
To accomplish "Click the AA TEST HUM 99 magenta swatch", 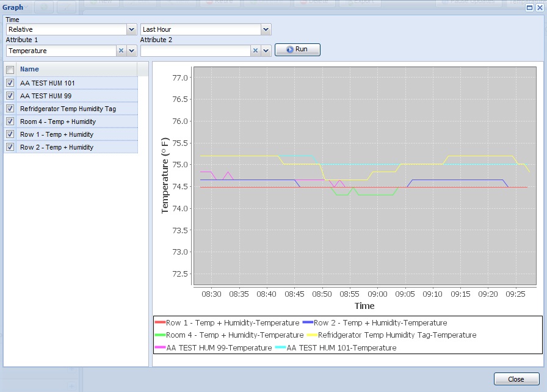I will coord(160,347).
